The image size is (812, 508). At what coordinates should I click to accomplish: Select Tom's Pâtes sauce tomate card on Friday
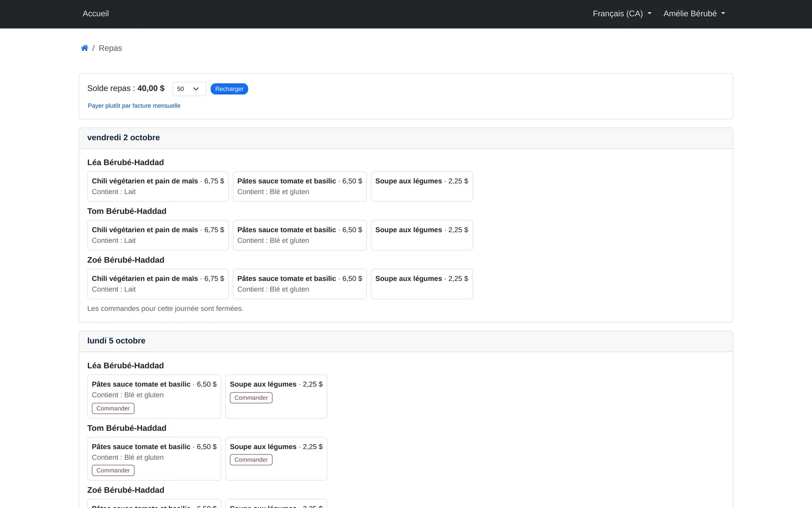(300, 235)
